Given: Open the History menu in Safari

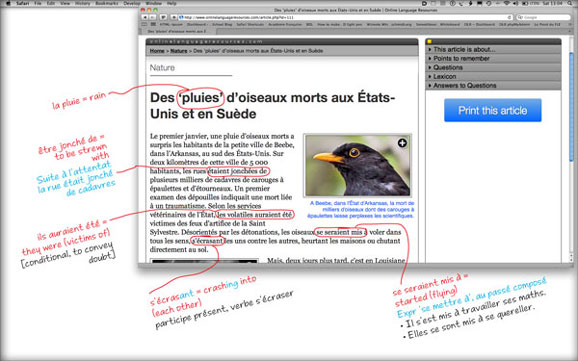Looking at the screenshot, I should click(x=83, y=3).
